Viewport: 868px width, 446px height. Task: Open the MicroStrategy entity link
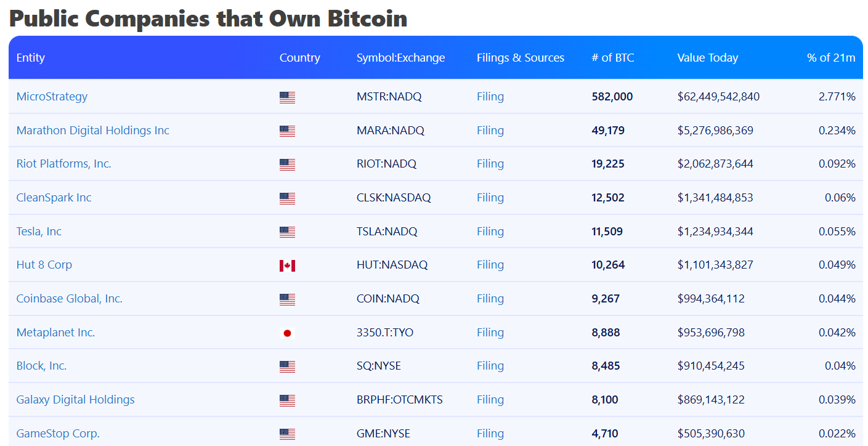pyautogui.click(x=52, y=97)
